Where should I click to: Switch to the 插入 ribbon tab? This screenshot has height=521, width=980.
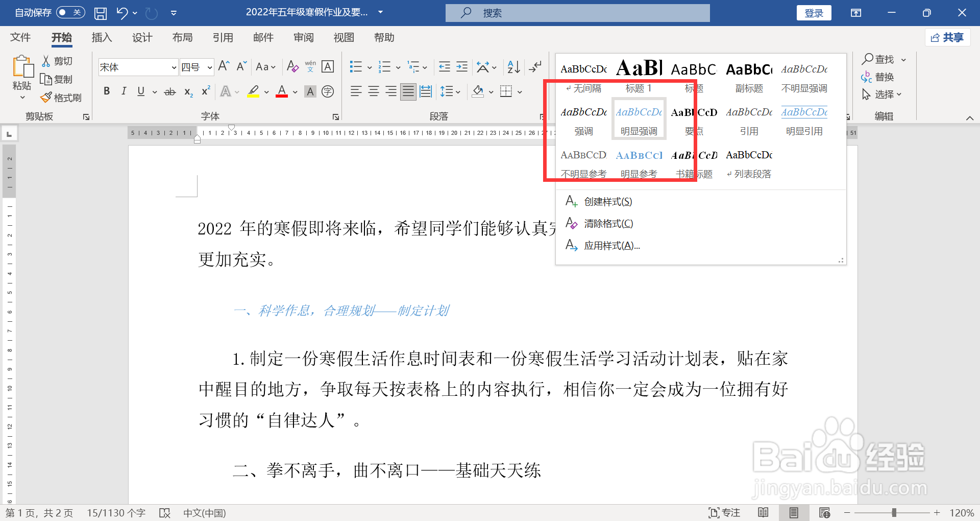pos(102,37)
